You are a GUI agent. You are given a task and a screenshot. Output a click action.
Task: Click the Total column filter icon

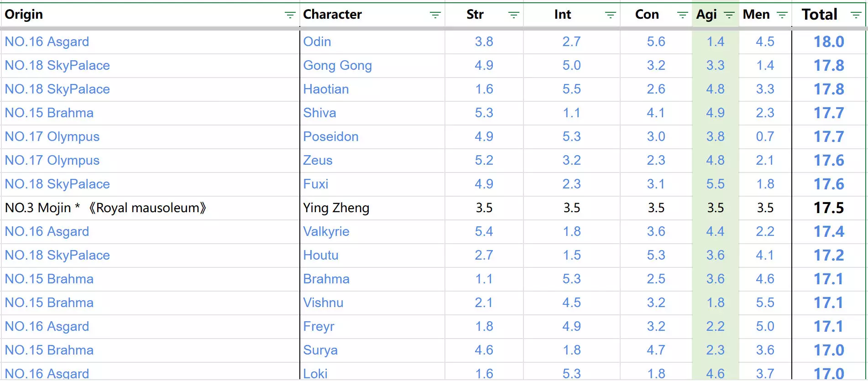pyautogui.click(x=856, y=15)
